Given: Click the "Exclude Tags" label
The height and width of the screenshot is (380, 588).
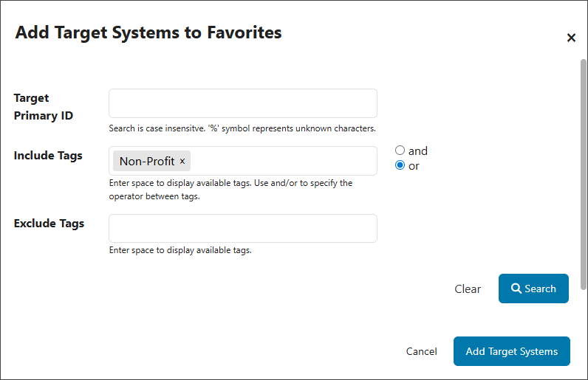Looking at the screenshot, I should point(49,224).
